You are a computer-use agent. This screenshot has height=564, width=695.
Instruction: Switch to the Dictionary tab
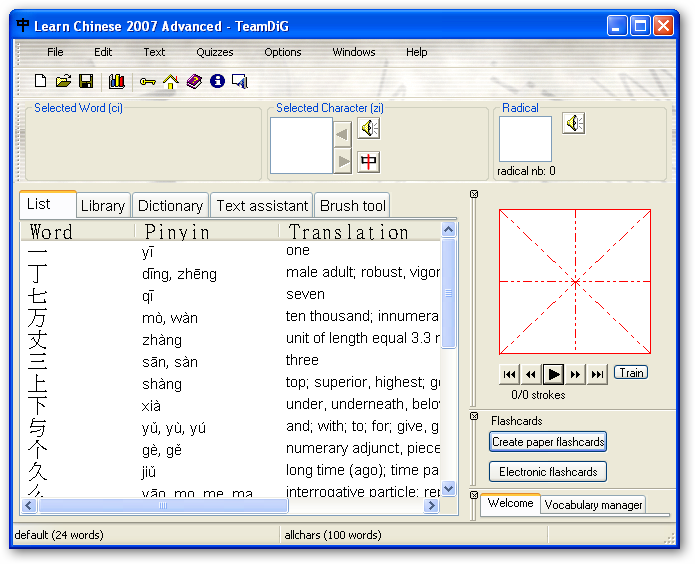point(170,206)
